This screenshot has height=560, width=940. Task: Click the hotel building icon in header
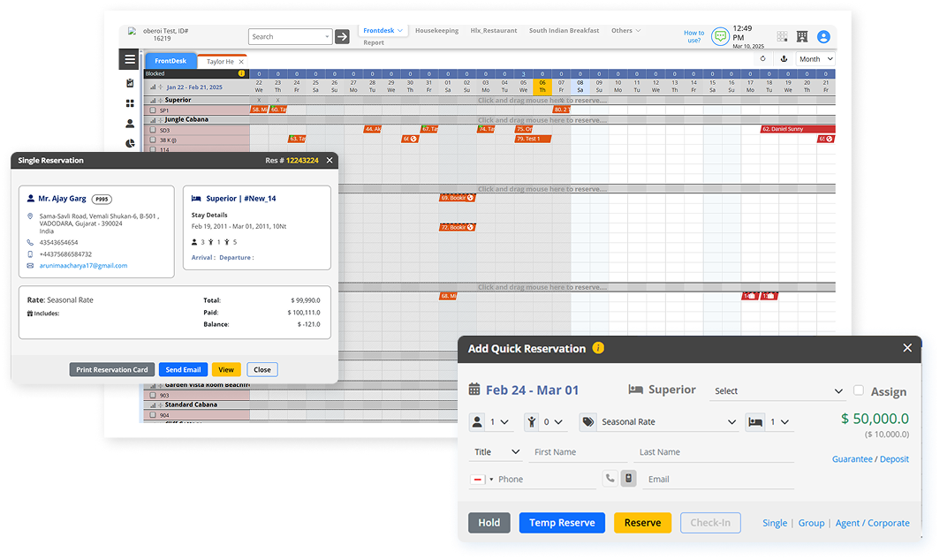coord(802,36)
